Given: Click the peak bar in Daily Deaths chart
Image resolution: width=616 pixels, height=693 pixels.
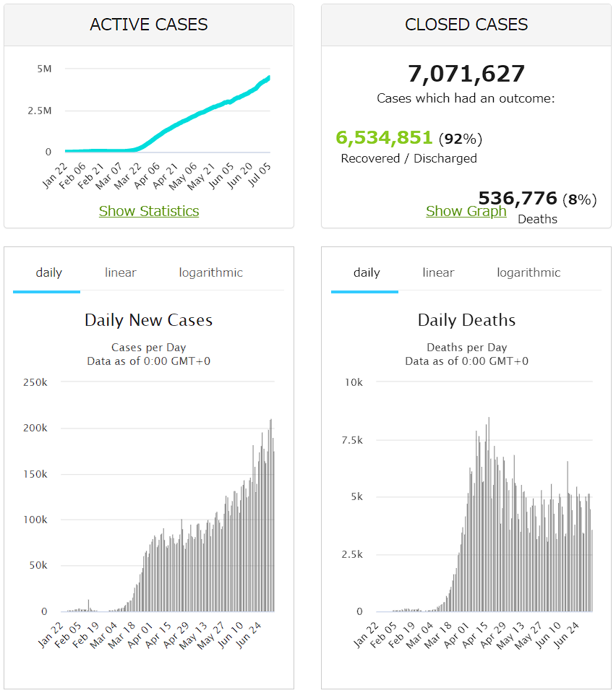Looking at the screenshot, I should pyautogui.click(x=489, y=515).
